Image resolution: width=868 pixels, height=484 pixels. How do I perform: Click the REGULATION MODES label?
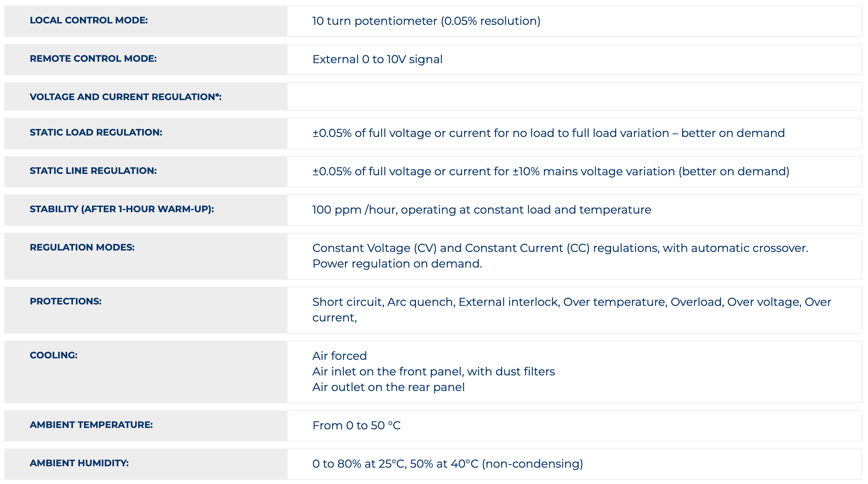(82, 248)
